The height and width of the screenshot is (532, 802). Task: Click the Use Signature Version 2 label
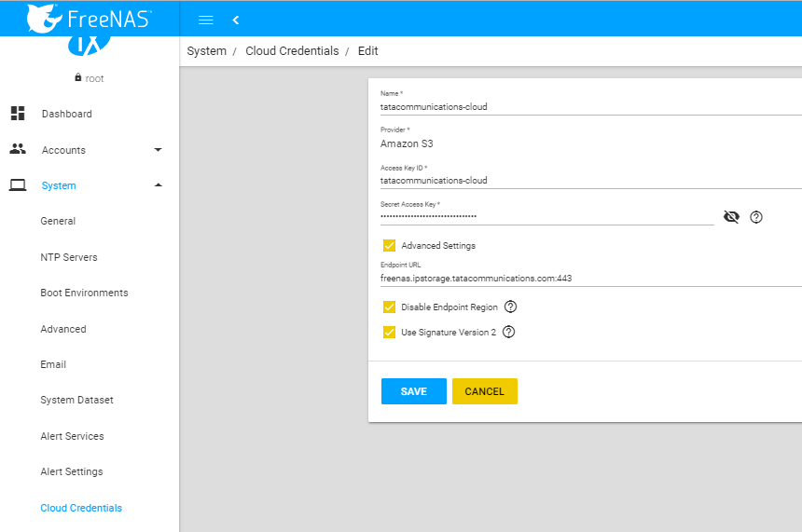[x=449, y=333]
